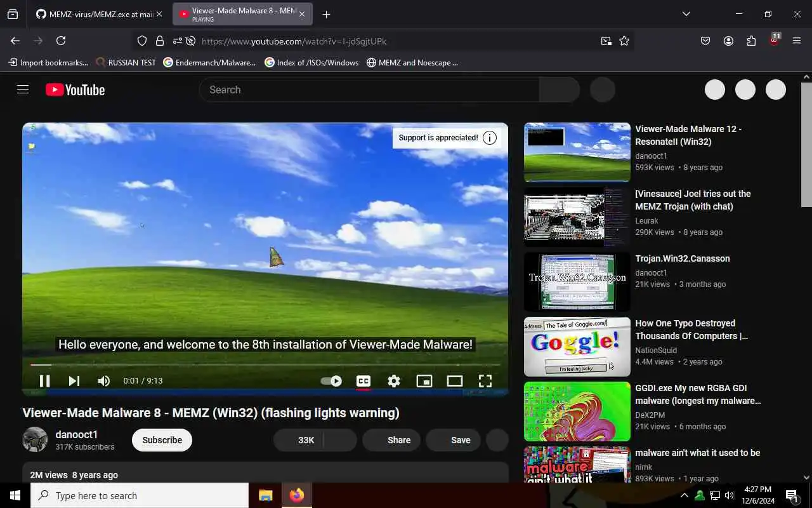Toggle autoplay switch in player
Viewport: 812px width, 508px height.
pos(331,381)
